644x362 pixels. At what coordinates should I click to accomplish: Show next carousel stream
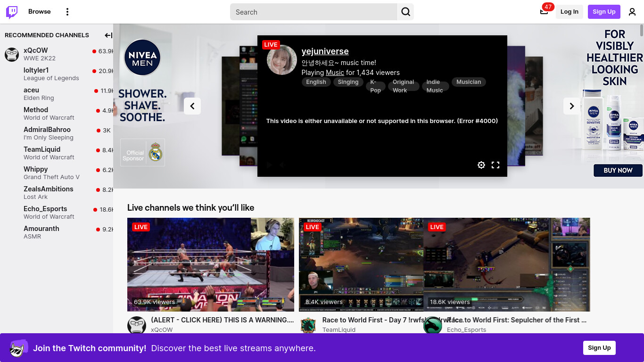572,106
